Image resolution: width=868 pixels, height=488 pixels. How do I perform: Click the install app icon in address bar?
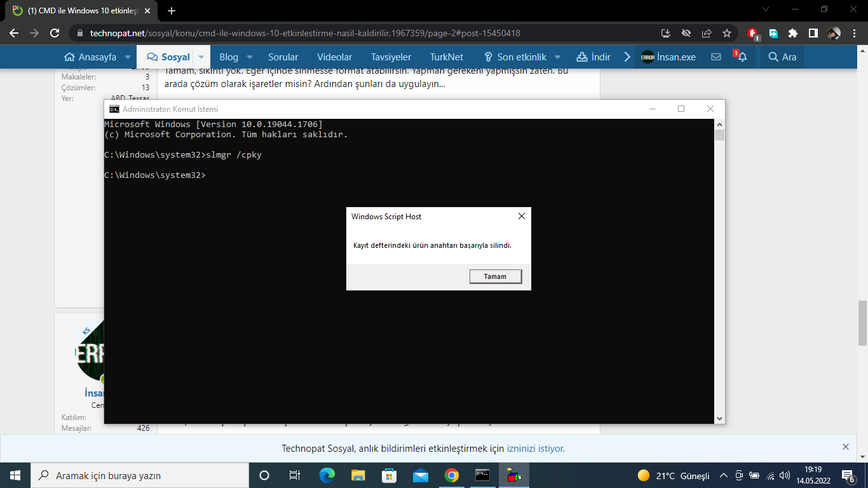(x=666, y=33)
